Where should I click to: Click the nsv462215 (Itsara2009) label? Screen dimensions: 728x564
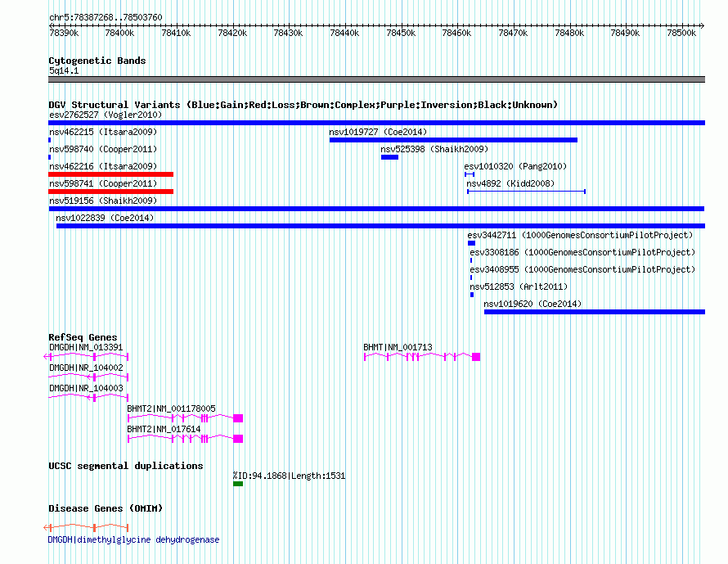103,132
